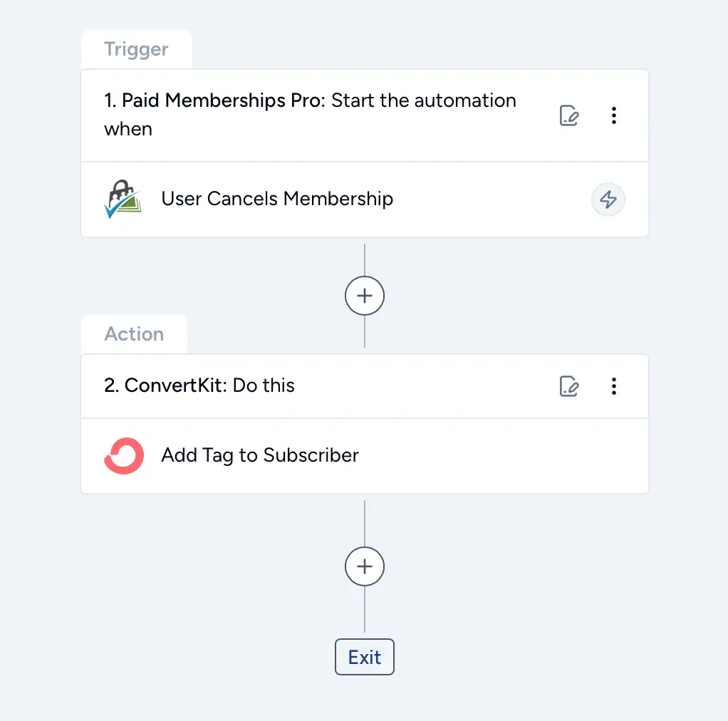
Task: Add a step before the Exit node
Action: pos(365,566)
